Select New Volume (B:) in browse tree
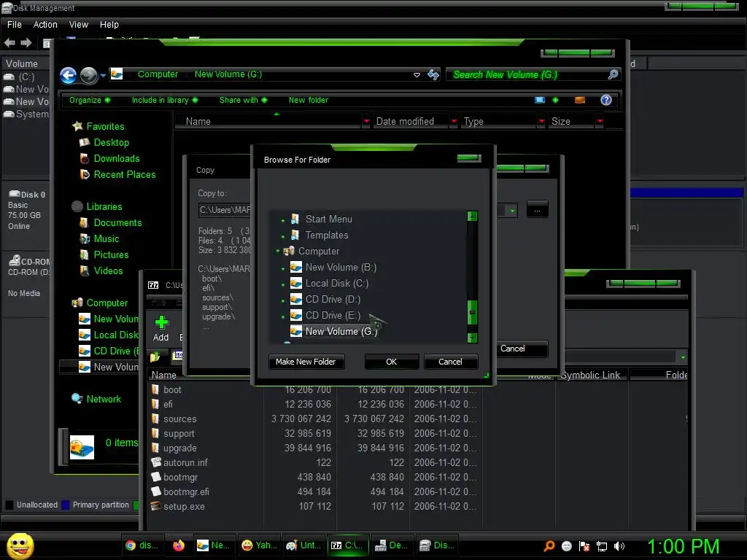This screenshot has width=747, height=560. click(341, 267)
